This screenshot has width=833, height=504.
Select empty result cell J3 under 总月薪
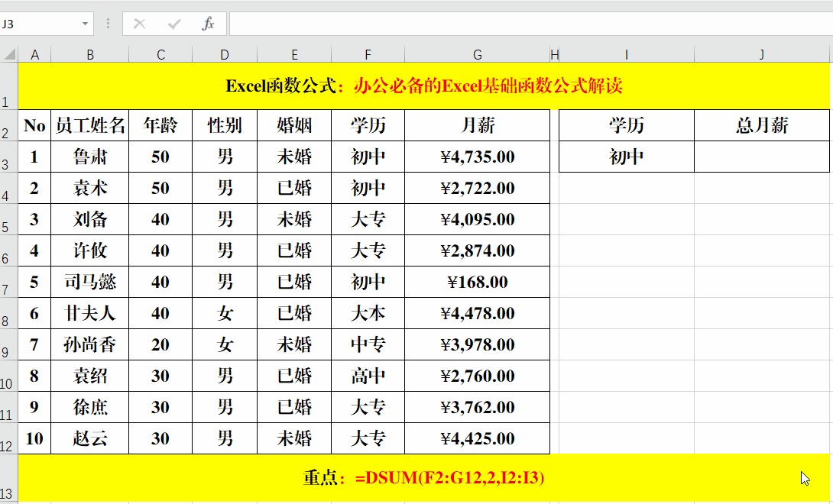(x=762, y=157)
